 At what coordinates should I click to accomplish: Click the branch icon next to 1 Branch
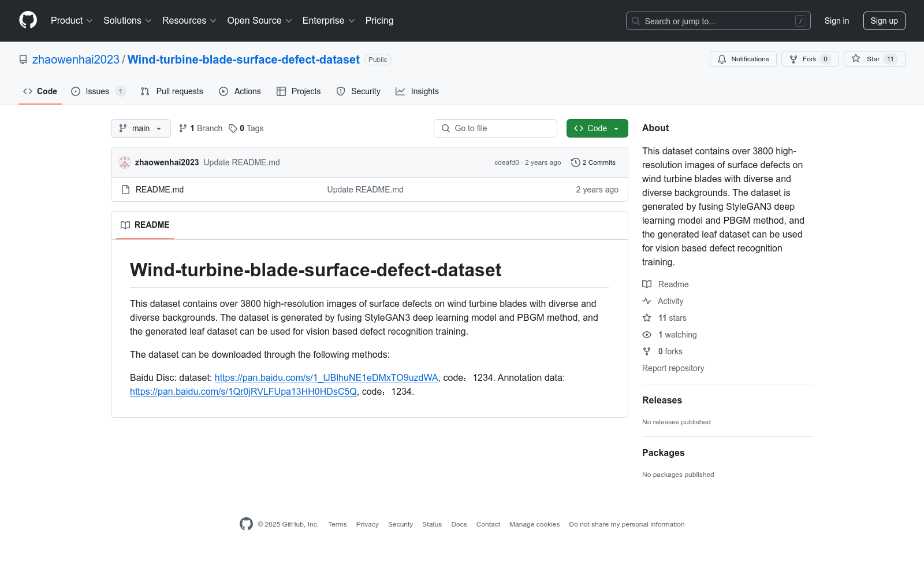(x=183, y=128)
